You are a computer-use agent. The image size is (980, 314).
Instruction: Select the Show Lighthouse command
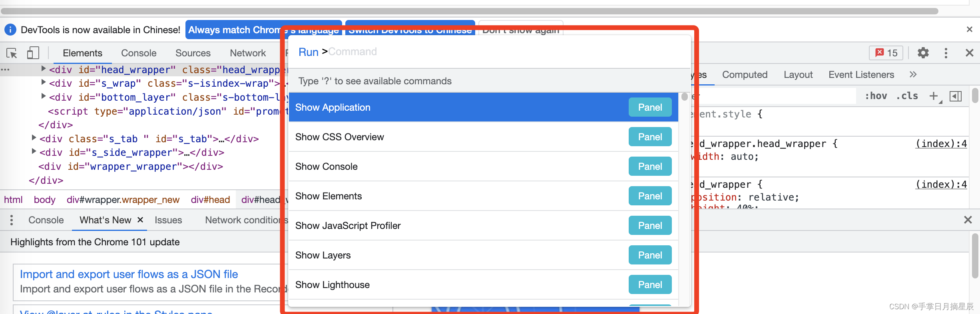coord(483,284)
